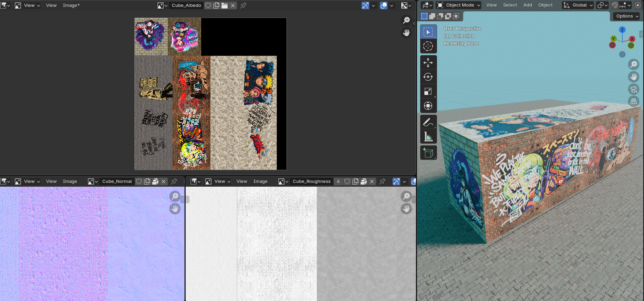Open the Global transform orientation dropdown
644x301 pixels.
tap(578, 5)
